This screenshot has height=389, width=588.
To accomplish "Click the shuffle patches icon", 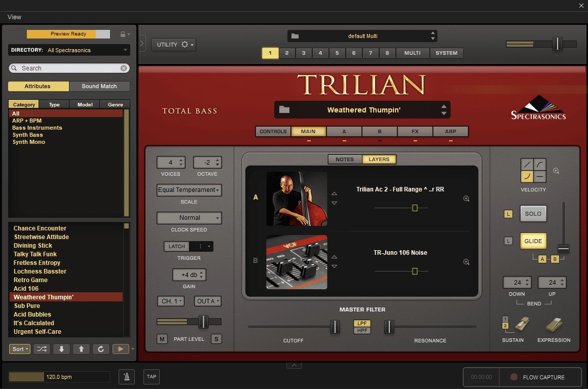I will (42, 349).
